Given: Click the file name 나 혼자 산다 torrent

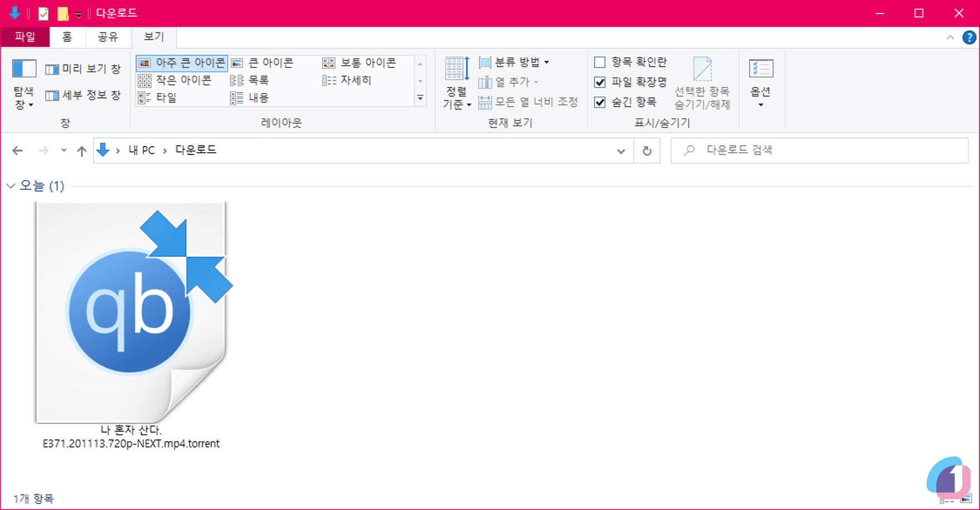Looking at the screenshot, I should click(131, 437).
